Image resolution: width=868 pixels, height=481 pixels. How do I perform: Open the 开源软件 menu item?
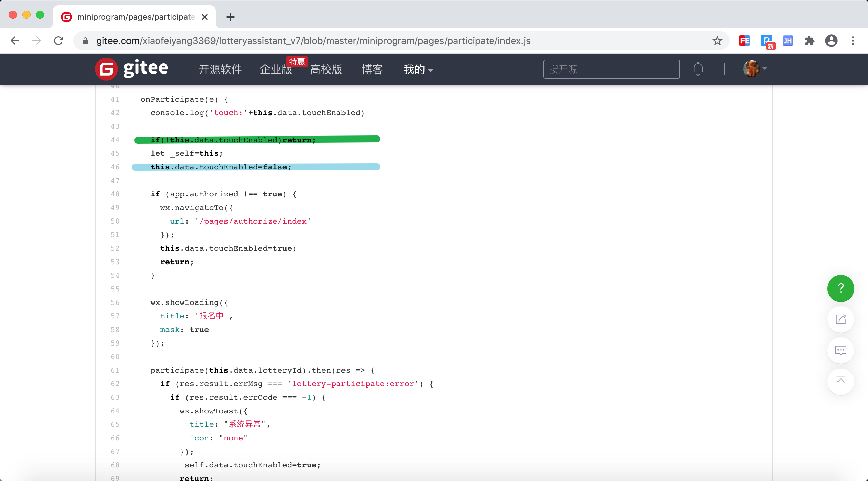point(220,69)
